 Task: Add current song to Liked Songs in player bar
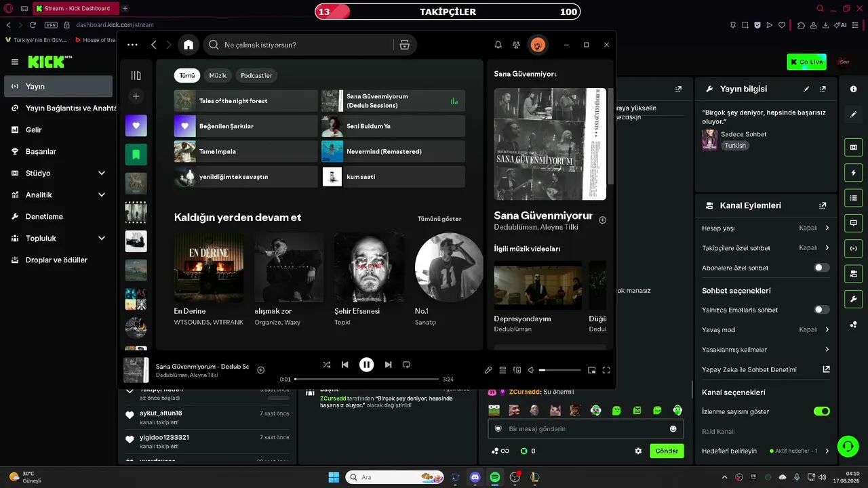point(261,370)
